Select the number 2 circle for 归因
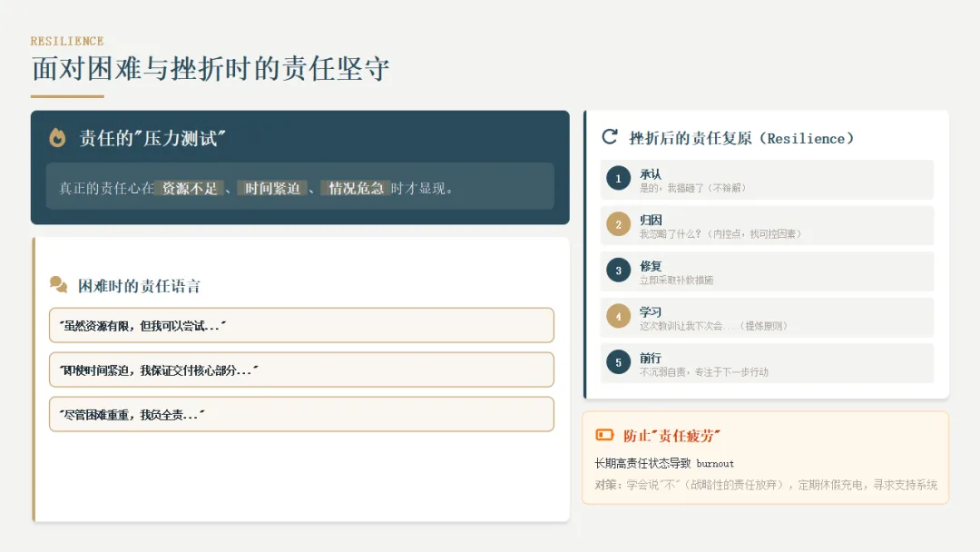Screen dimensions: 980x552 point(618,224)
